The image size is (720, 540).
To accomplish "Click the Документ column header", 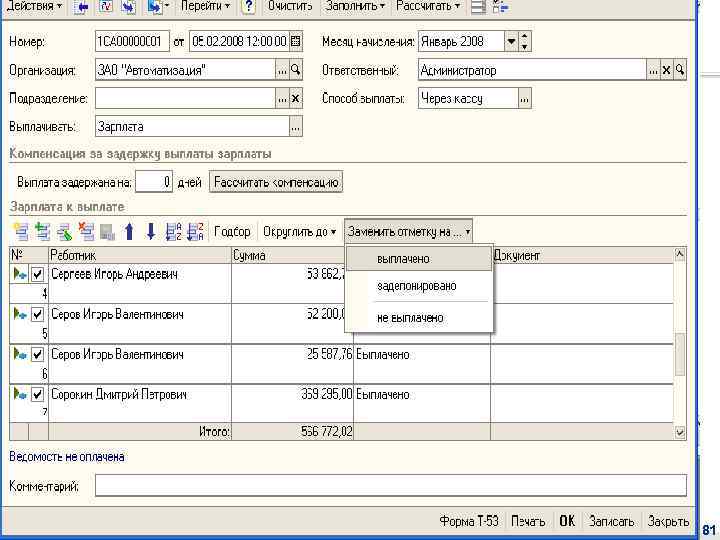I will click(582, 255).
